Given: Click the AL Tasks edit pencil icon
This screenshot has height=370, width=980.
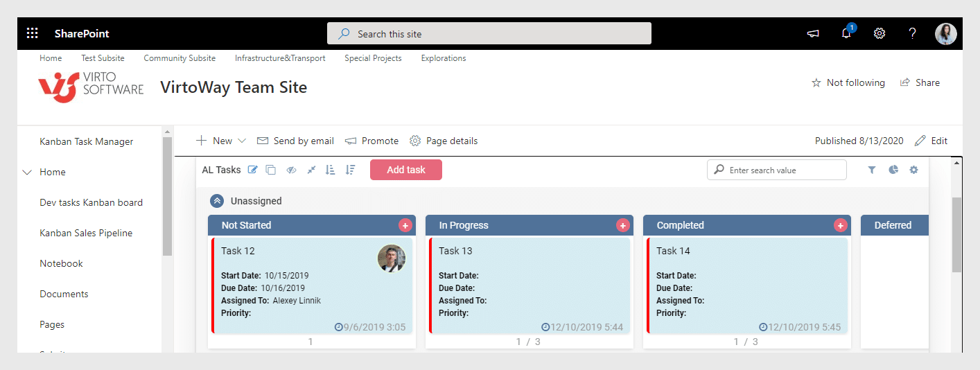Looking at the screenshot, I should (x=253, y=170).
